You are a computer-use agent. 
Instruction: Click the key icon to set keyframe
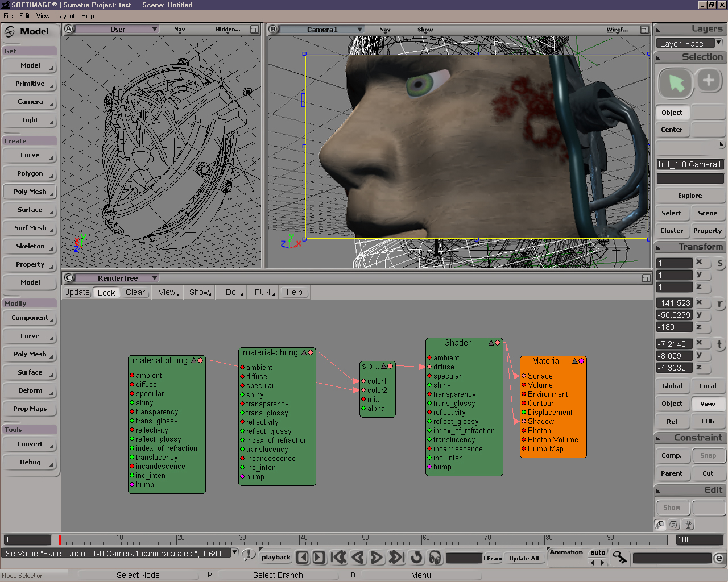[x=620, y=558]
